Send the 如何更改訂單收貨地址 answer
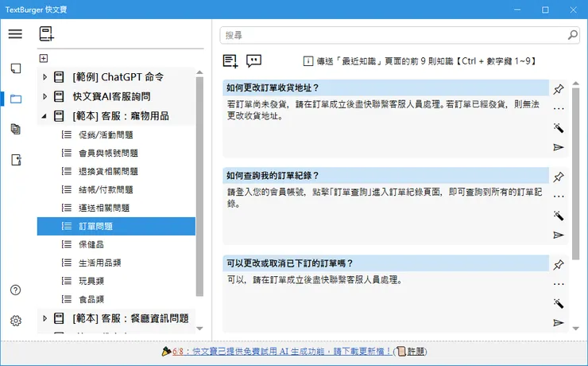This screenshot has height=366, width=588. (x=559, y=147)
